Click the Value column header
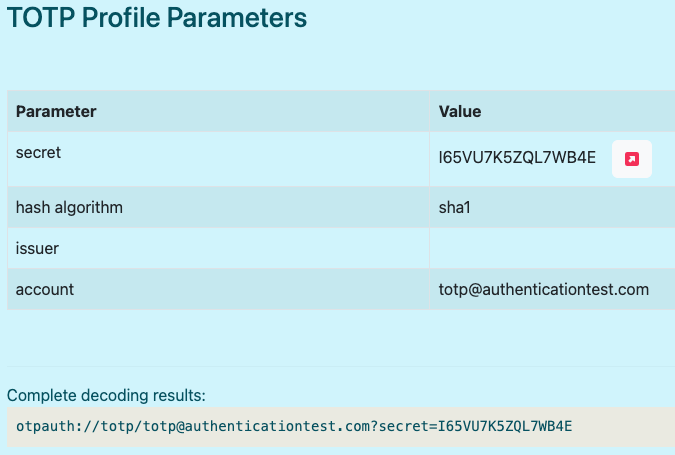 460,111
